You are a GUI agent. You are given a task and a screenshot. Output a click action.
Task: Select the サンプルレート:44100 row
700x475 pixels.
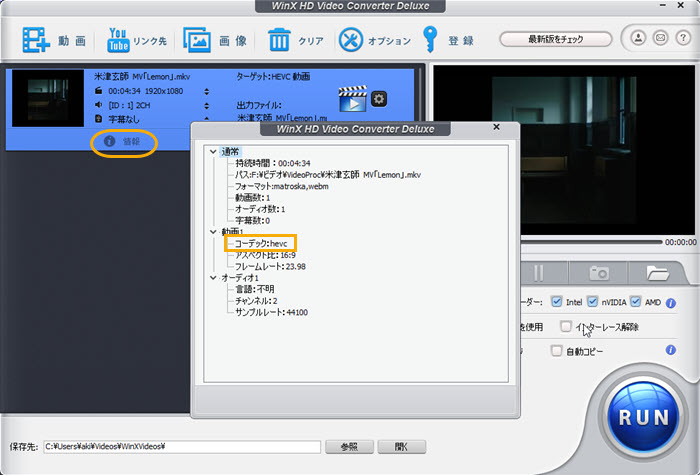pos(271,312)
